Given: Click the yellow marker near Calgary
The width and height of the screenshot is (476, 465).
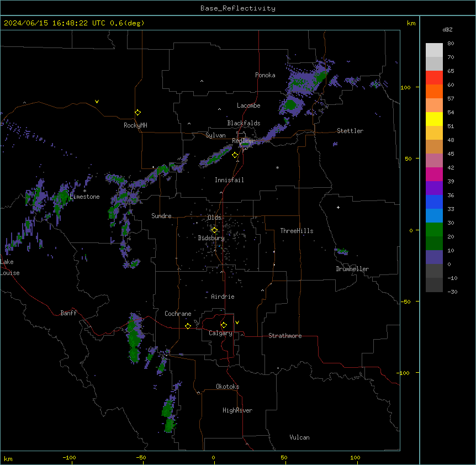Looking at the screenshot, I should pyautogui.click(x=224, y=325).
